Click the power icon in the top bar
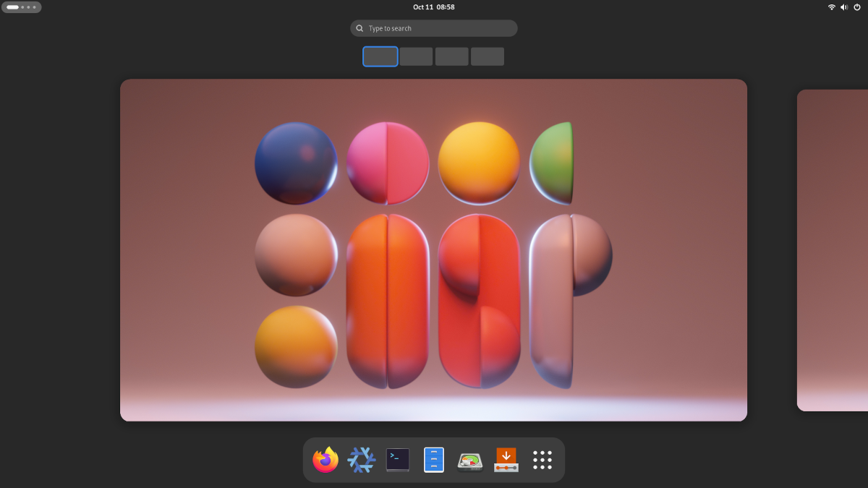This screenshot has width=868, height=488. pyautogui.click(x=857, y=7)
